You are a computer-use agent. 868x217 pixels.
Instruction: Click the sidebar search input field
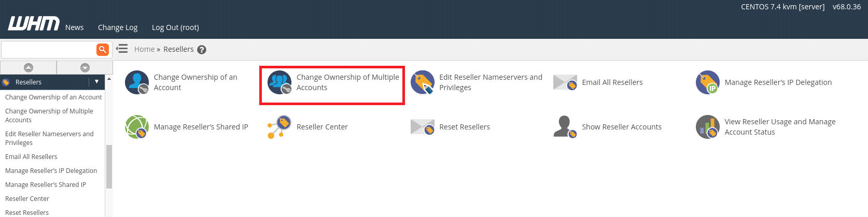[49, 50]
